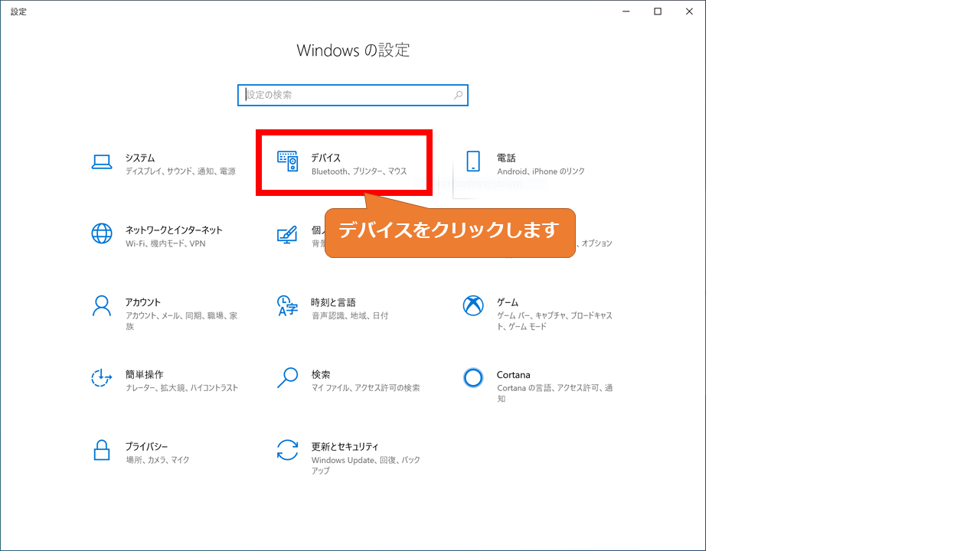Viewport: 980px width, 551px height.
Task: Click the Android、iPhone のリンク description
Action: click(x=541, y=171)
